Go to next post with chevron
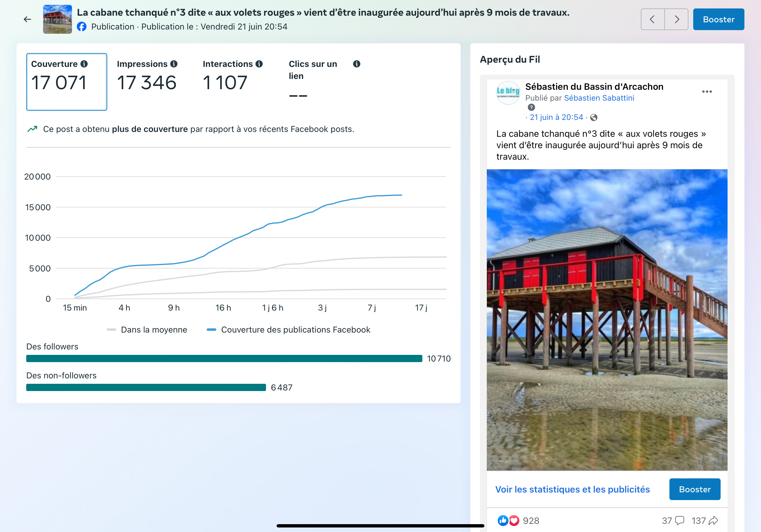761x532 pixels. pos(676,20)
